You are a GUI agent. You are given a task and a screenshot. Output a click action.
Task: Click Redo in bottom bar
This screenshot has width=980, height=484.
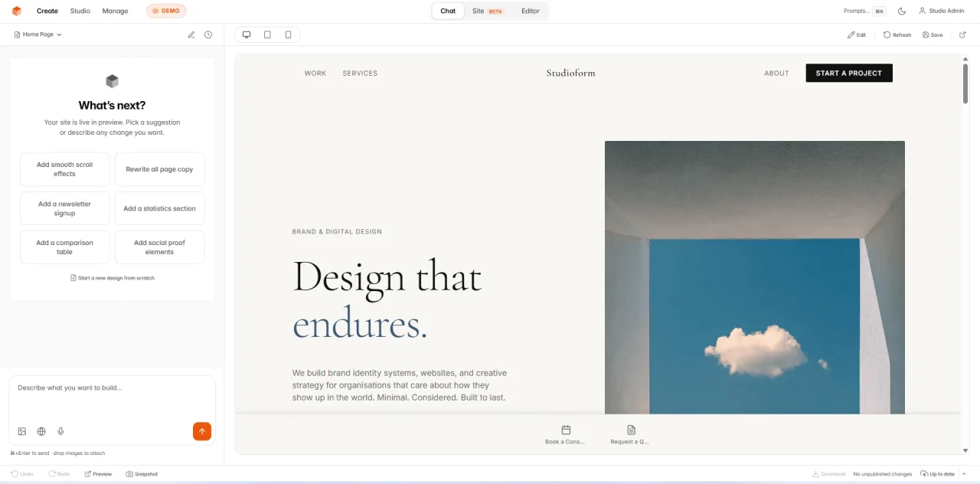(x=59, y=474)
